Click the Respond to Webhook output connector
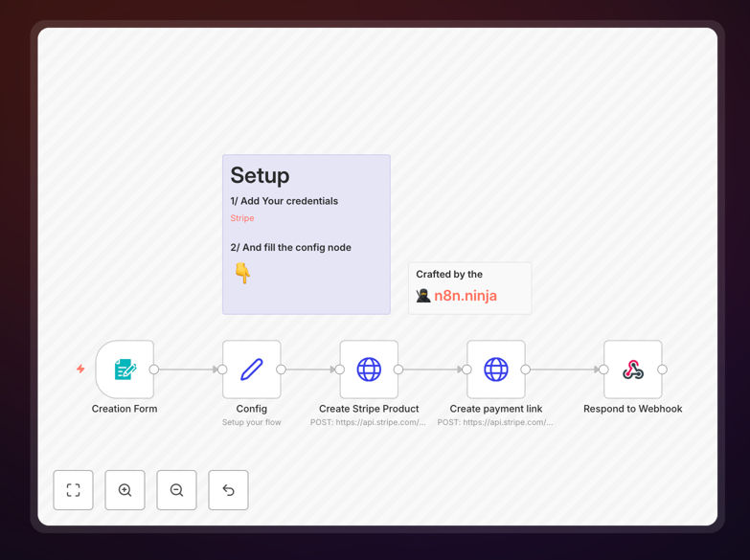This screenshot has width=750, height=560. click(663, 370)
